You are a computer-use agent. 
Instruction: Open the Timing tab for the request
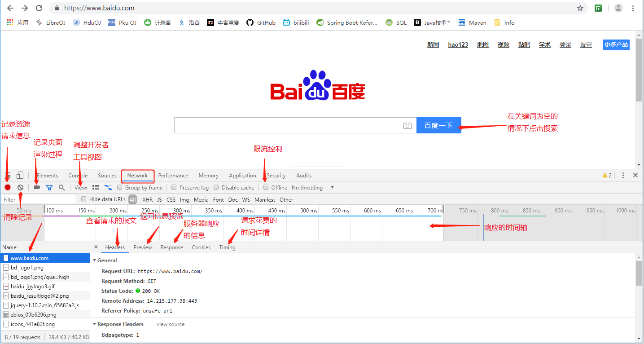(227, 247)
